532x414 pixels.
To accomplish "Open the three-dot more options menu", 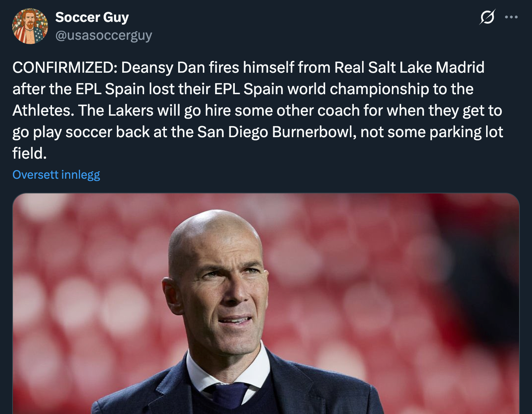I will [x=511, y=17].
